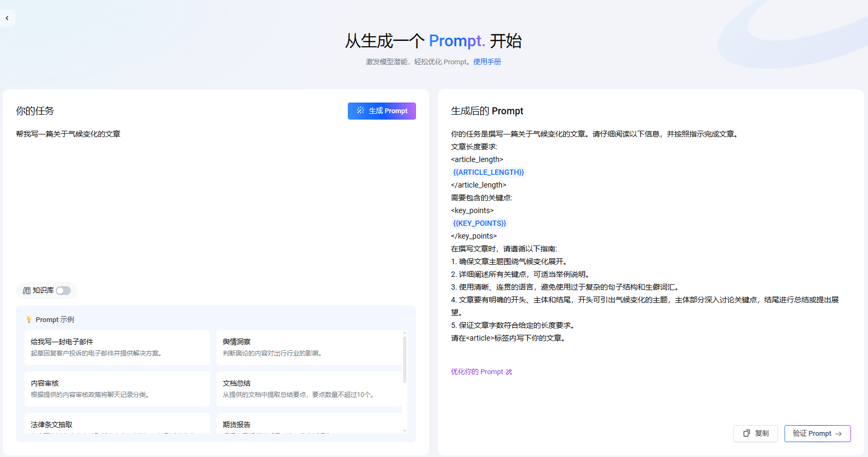Click the 生成 Prompt button

tap(381, 111)
